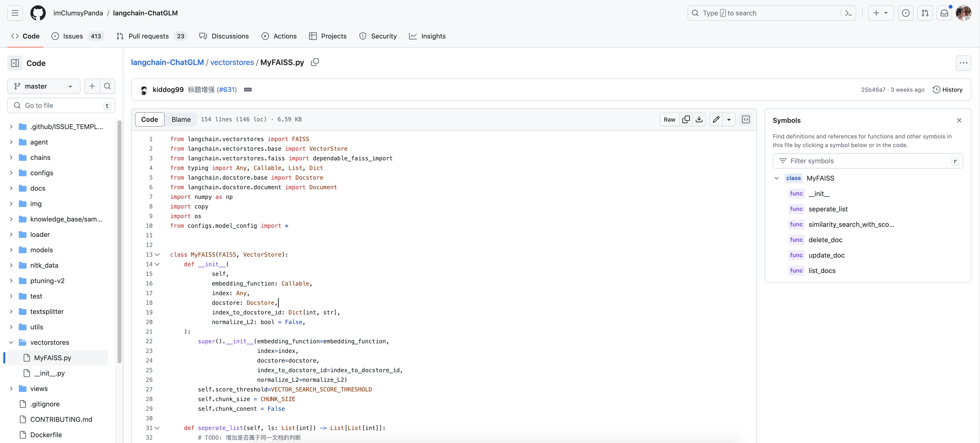Open commit 25b46a7 hash
This screenshot has width=980, height=443.
coord(873,90)
